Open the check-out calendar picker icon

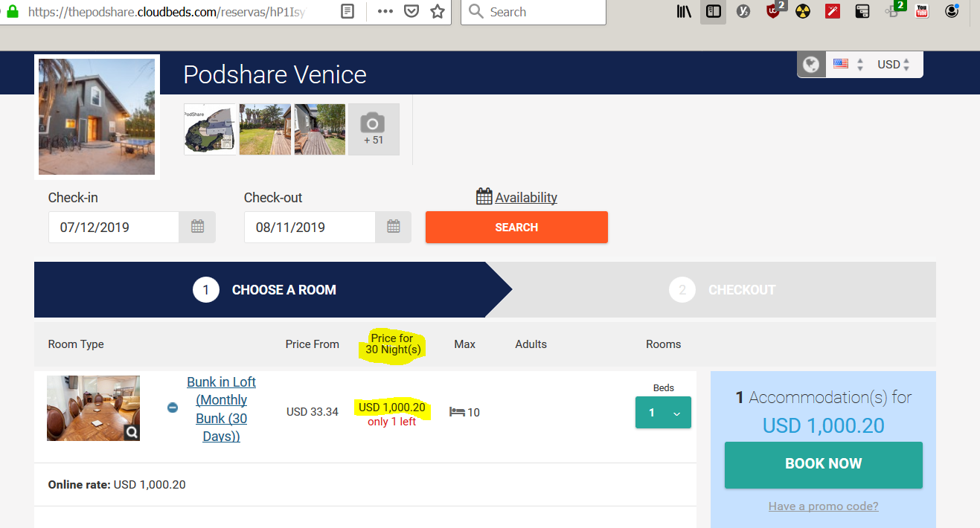coord(393,227)
